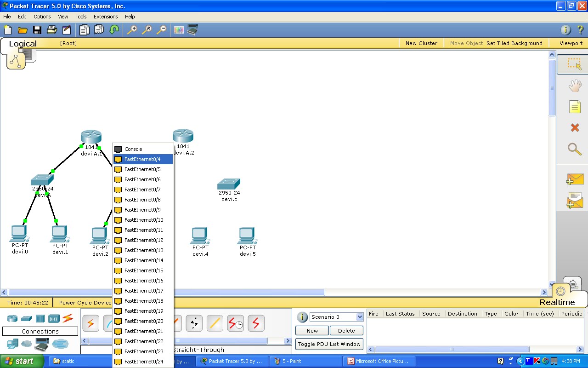The image size is (588, 368).
Task: Select Hubs device category
Action: pos(40,319)
